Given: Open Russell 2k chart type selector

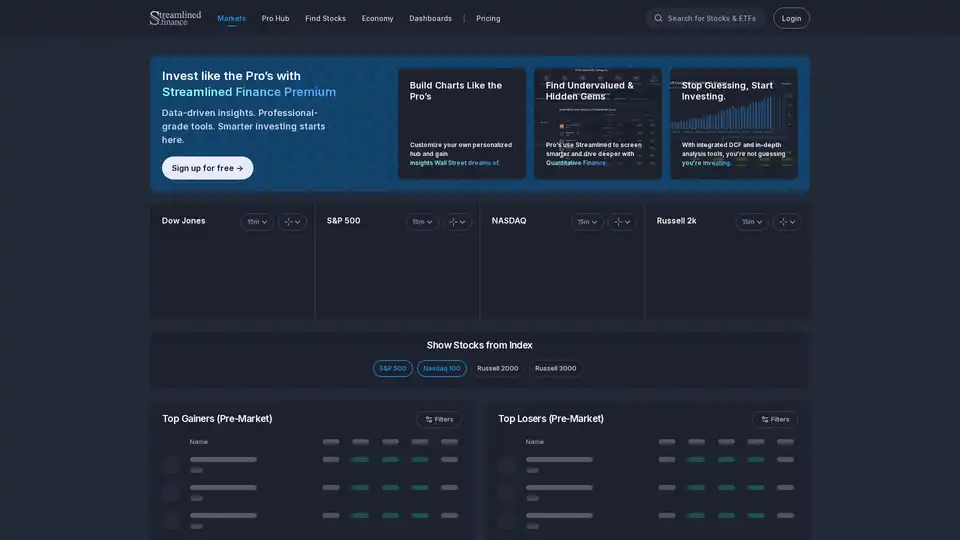Looking at the screenshot, I should click(x=787, y=222).
